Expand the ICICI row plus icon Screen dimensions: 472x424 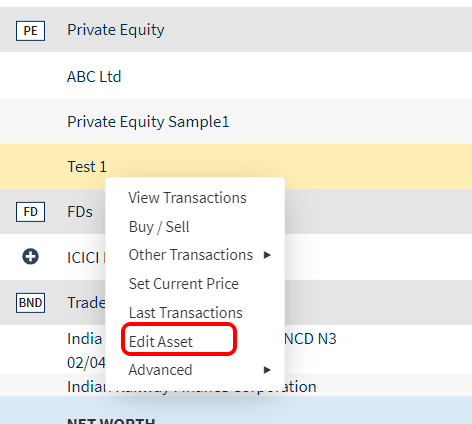click(30, 257)
